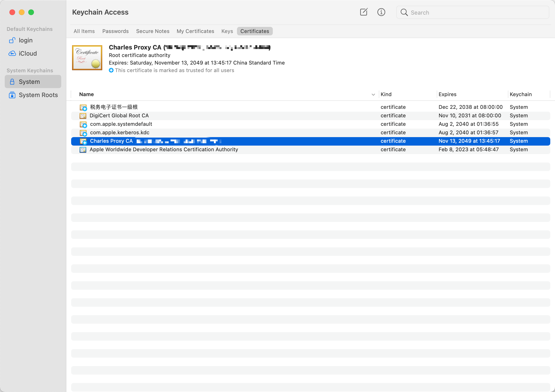Viewport: 555px width, 392px height.
Task: Click the certificate trusted-for-all-users message
Action: coord(175,70)
